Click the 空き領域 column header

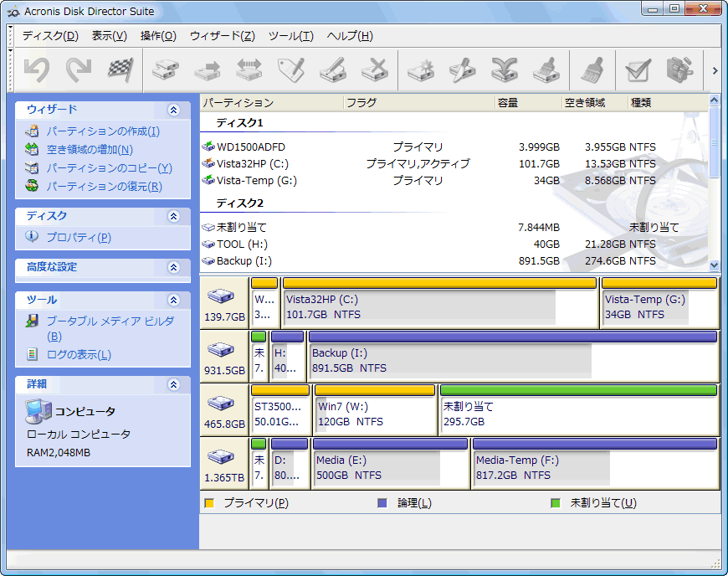click(x=595, y=103)
